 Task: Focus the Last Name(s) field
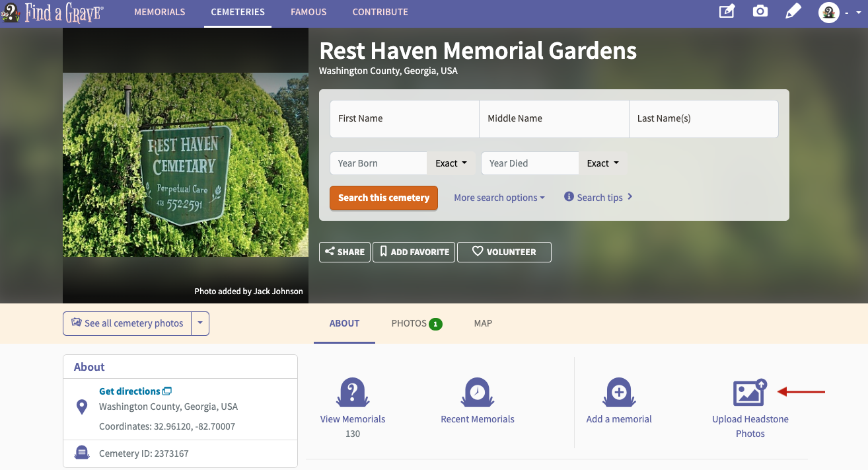(704, 119)
